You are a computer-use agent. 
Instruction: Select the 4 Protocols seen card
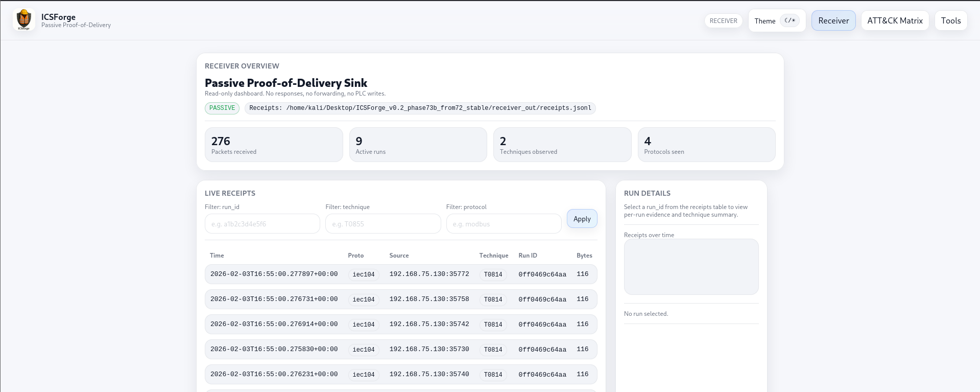(x=706, y=145)
